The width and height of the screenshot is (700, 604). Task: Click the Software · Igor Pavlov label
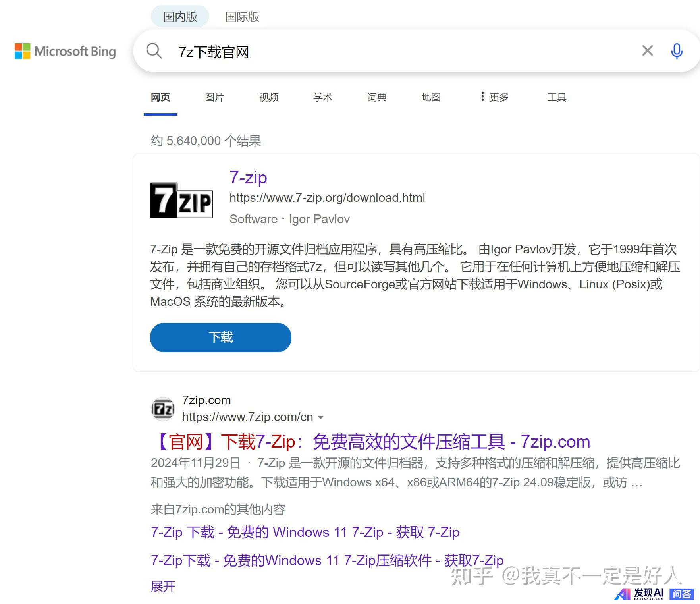coord(289,219)
